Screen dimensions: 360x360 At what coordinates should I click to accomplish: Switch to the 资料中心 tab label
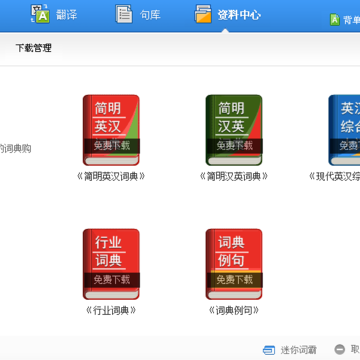239,15
